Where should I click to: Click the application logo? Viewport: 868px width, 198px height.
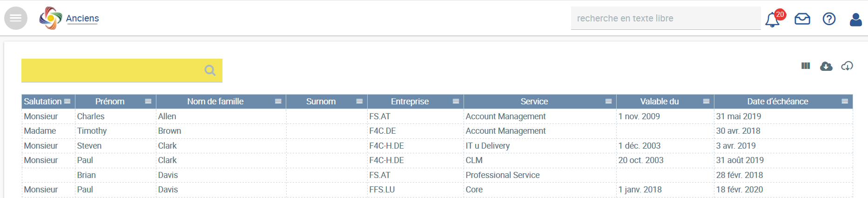tap(50, 18)
